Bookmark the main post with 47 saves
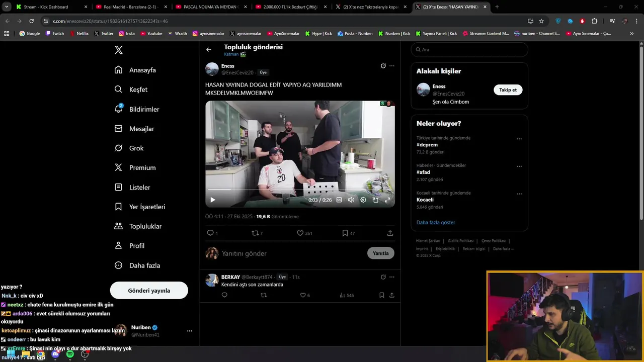644x362 pixels. (345, 233)
